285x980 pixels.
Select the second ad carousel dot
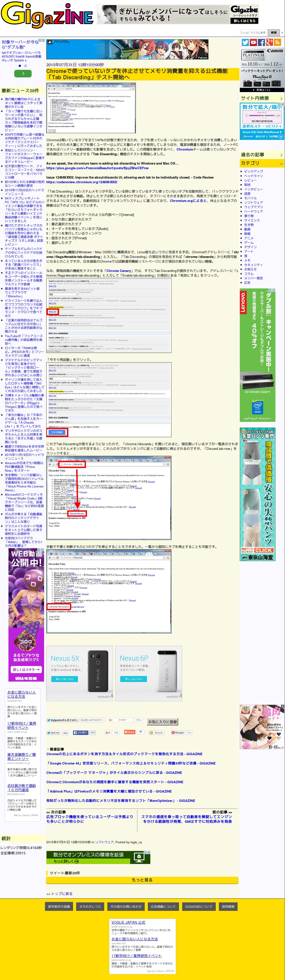pyautogui.click(x=26, y=66)
